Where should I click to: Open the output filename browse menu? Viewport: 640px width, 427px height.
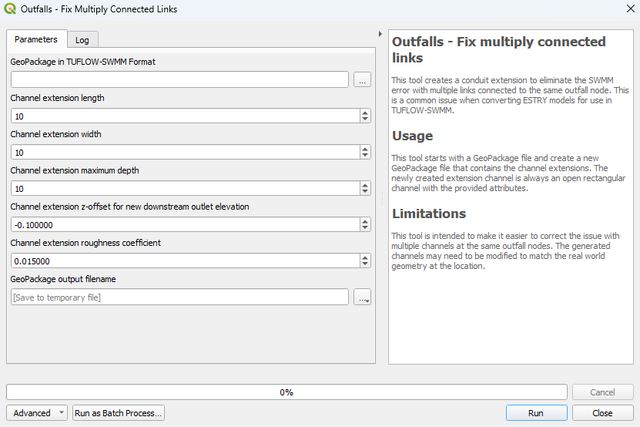pos(362,297)
